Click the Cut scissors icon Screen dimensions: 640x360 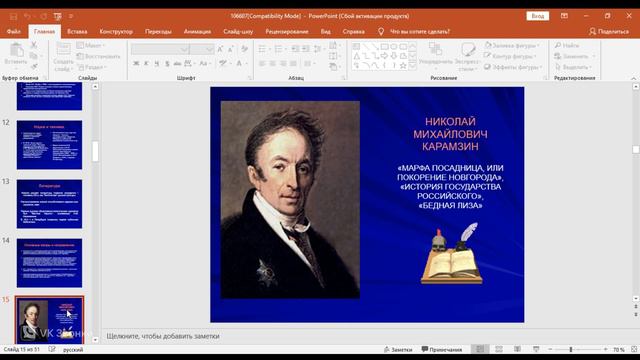coord(34,45)
